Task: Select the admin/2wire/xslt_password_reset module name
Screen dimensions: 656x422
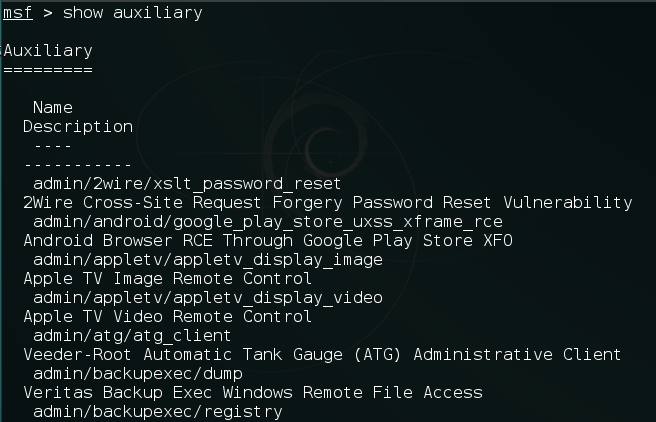Action: tap(187, 184)
